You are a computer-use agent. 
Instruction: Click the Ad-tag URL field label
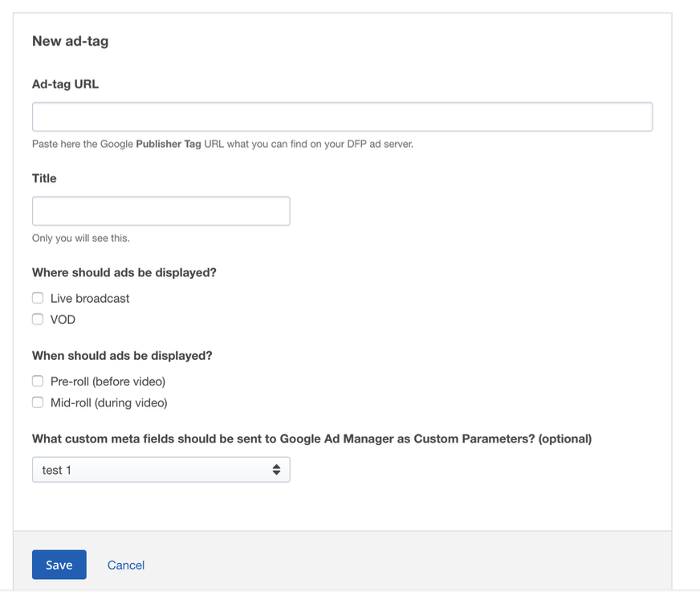click(x=65, y=84)
